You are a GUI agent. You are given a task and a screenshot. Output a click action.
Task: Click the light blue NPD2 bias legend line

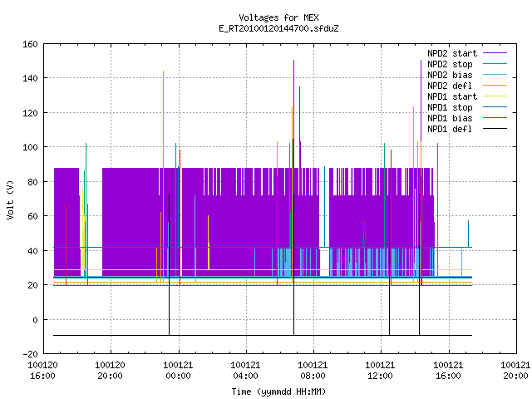pyautogui.click(x=495, y=74)
